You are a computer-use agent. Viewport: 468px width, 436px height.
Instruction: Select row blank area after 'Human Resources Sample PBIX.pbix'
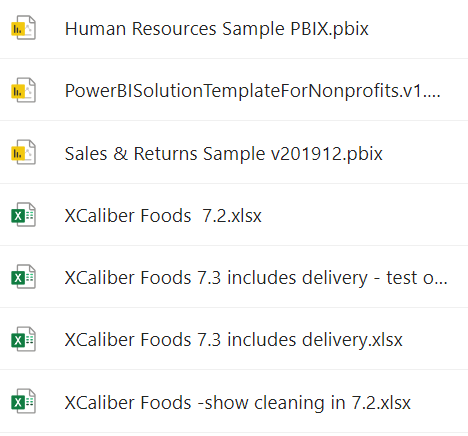pyautogui.click(x=418, y=29)
